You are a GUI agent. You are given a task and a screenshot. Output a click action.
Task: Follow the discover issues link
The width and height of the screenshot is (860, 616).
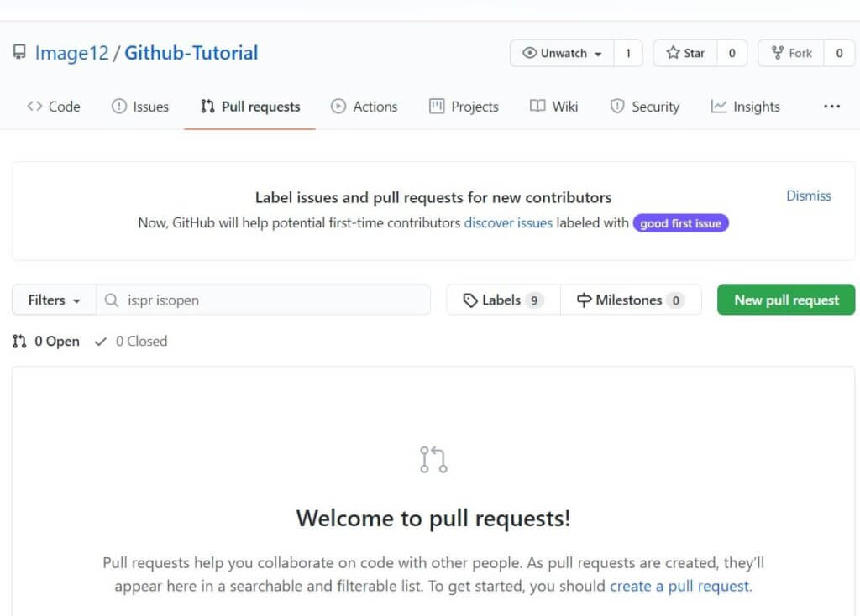[x=508, y=223]
